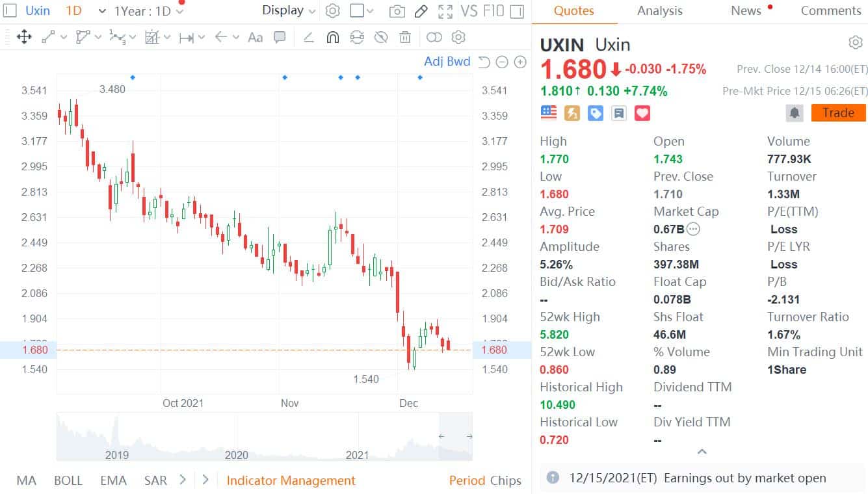Open the 1Year : 1D timeframe dropdown
The height and width of the screenshot is (494, 868).
coord(143,11)
